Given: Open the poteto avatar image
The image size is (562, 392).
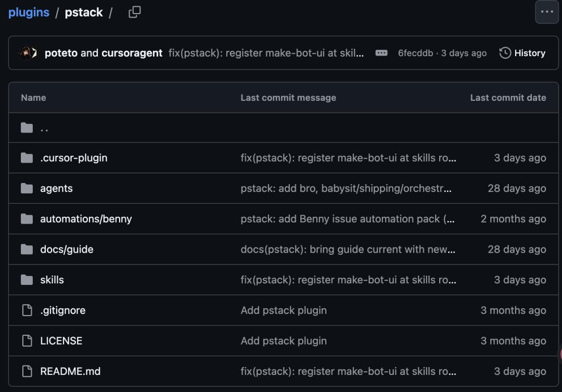Looking at the screenshot, I should pos(25,53).
